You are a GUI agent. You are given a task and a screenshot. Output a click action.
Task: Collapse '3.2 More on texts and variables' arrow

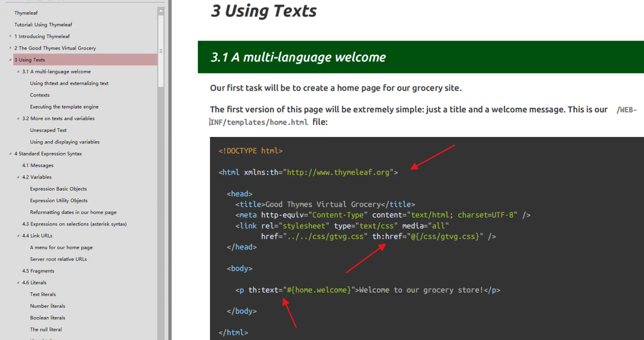[18, 118]
